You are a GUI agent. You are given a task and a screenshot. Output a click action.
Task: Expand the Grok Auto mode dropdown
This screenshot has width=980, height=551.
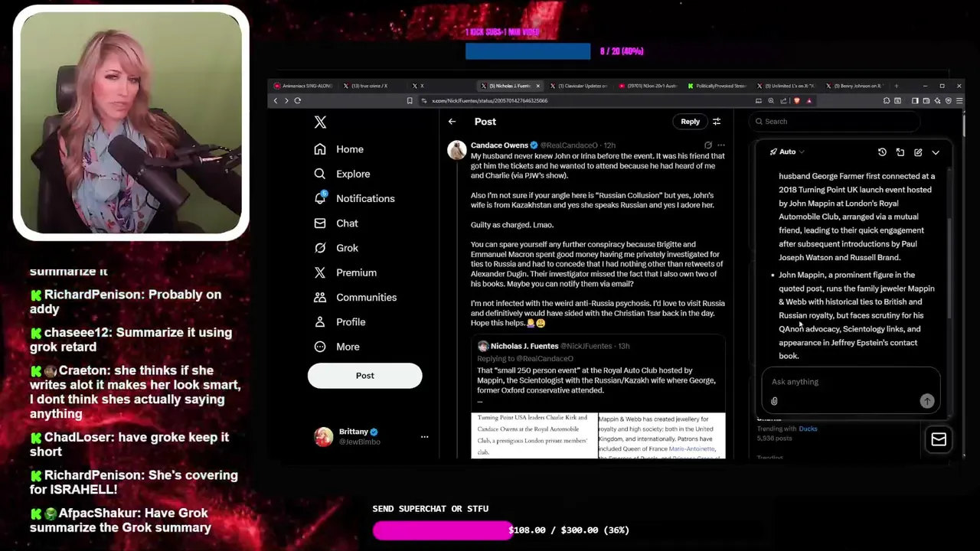click(x=787, y=152)
